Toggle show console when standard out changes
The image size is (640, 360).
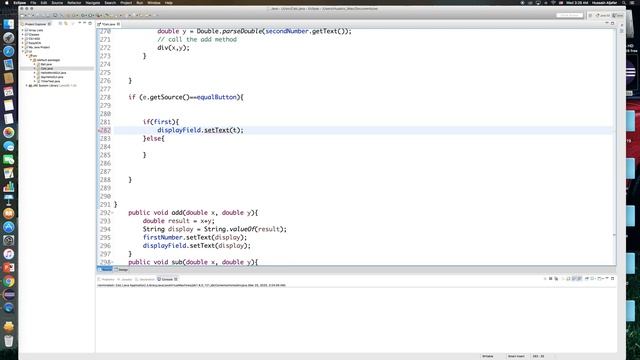[x=574, y=279]
